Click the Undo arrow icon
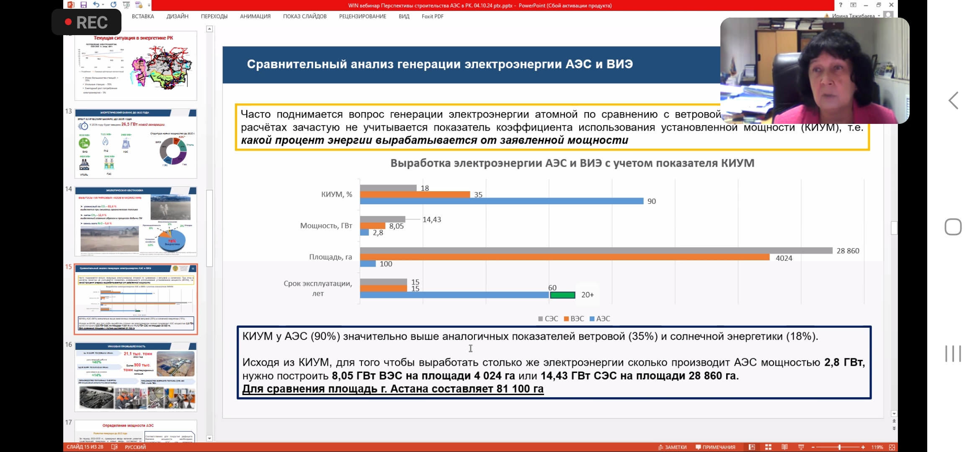Image resolution: width=980 pixels, height=452 pixels. point(96,5)
